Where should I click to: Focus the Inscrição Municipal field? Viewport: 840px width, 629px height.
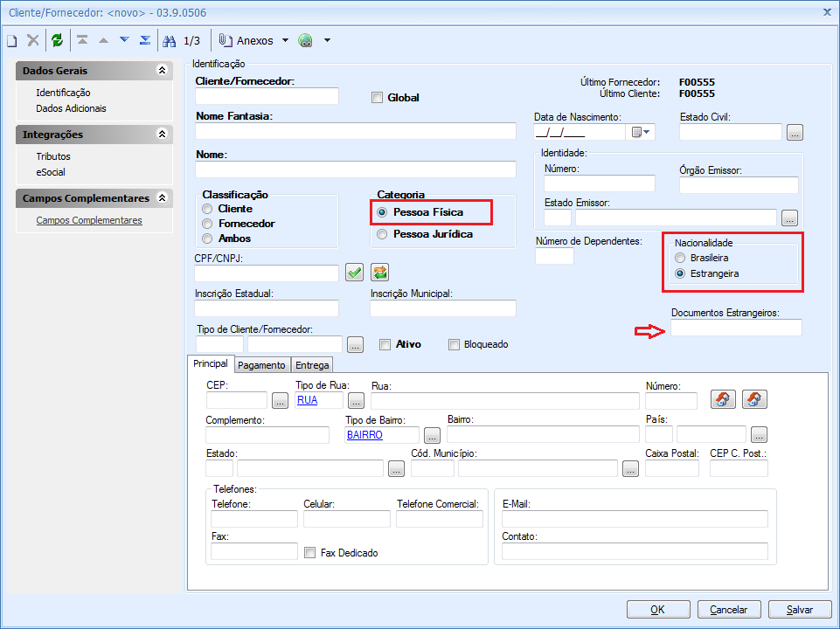pyautogui.click(x=443, y=308)
